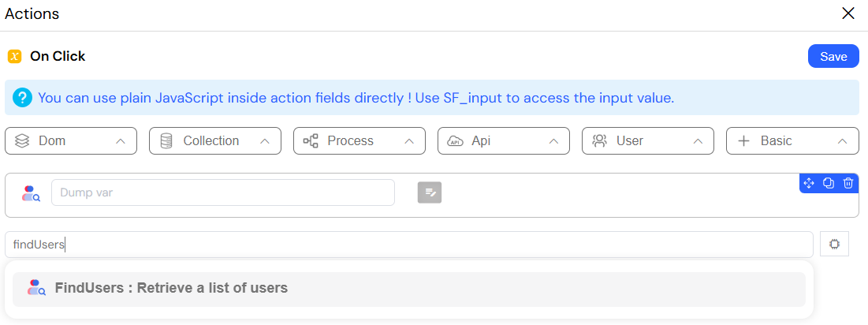Select the FindUsers suggestion from the list
The height and width of the screenshot is (325, 868).
click(x=409, y=289)
